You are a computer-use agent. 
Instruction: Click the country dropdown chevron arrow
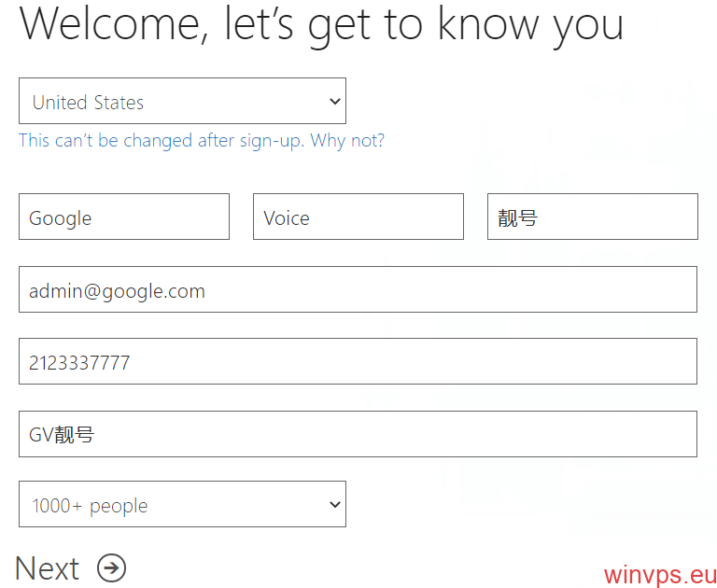[335, 102]
